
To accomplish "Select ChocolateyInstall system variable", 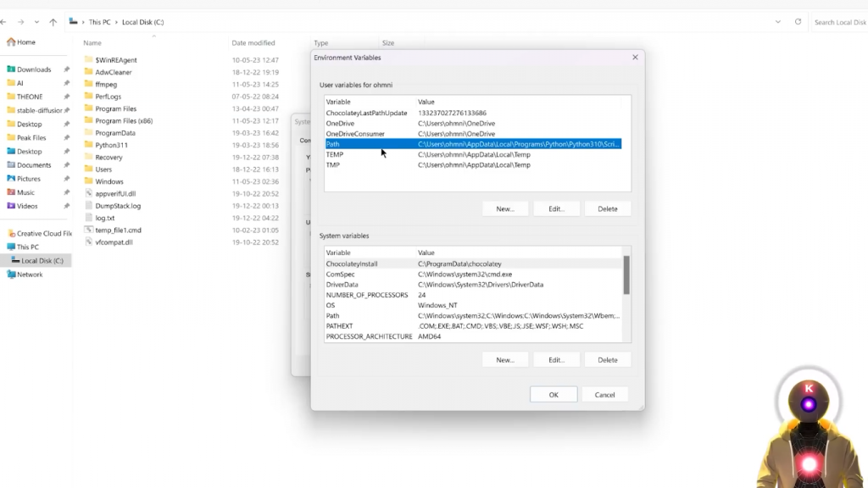I will 473,264.
